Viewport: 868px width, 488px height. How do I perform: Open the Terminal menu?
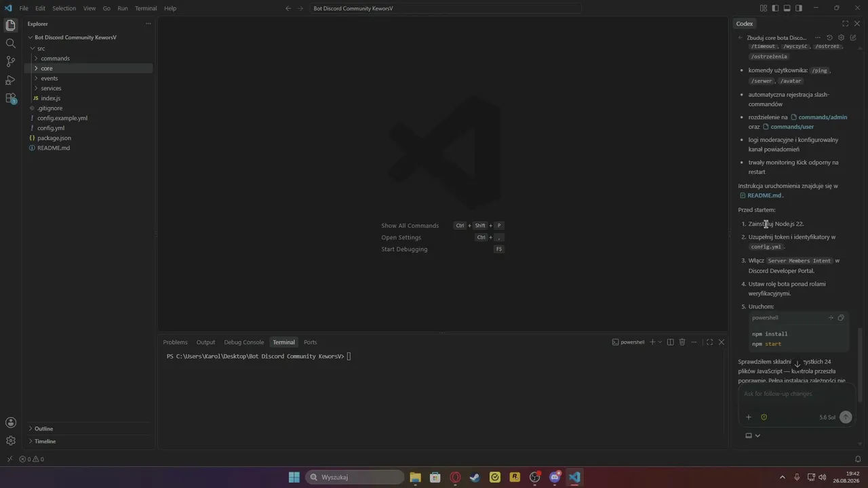pos(146,8)
